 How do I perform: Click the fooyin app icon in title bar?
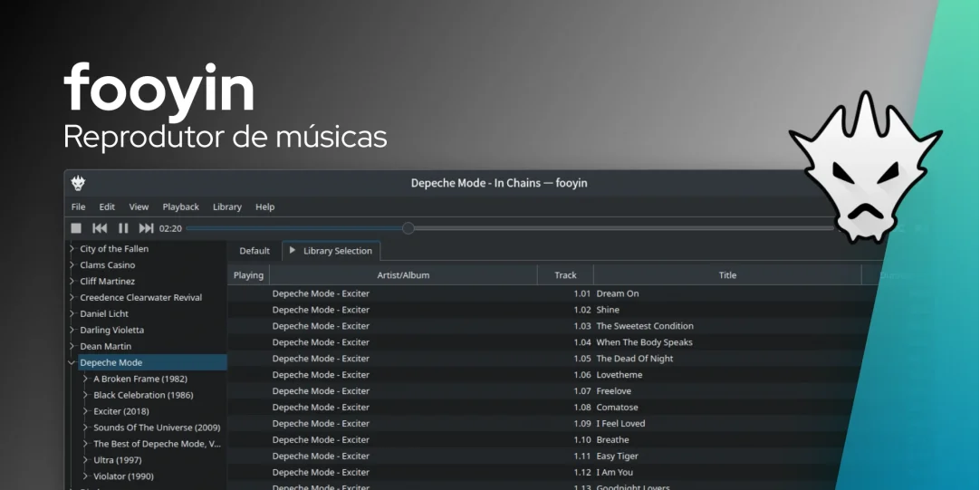[x=78, y=183]
